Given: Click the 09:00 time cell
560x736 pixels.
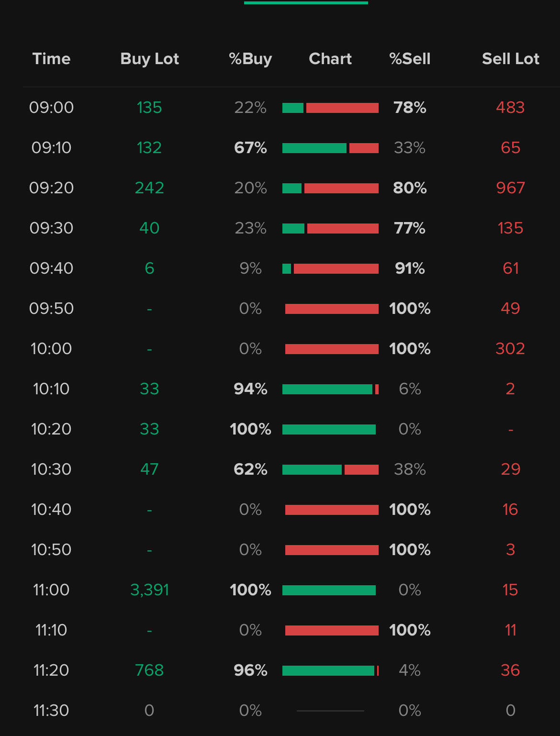Looking at the screenshot, I should [51, 108].
